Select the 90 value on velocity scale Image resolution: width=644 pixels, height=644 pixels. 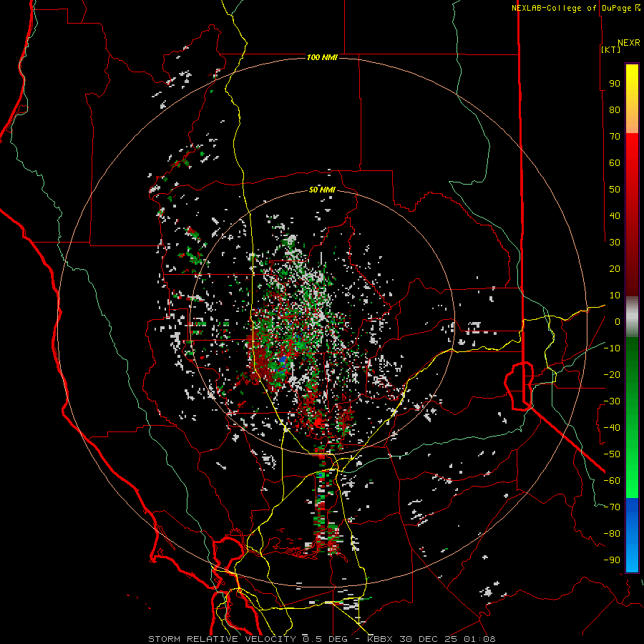click(615, 84)
